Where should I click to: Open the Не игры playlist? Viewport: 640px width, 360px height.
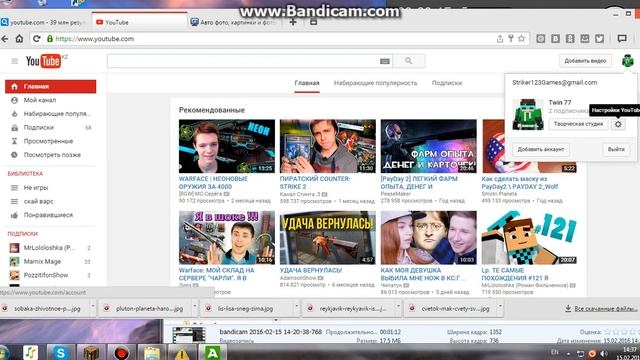[51, 188]
